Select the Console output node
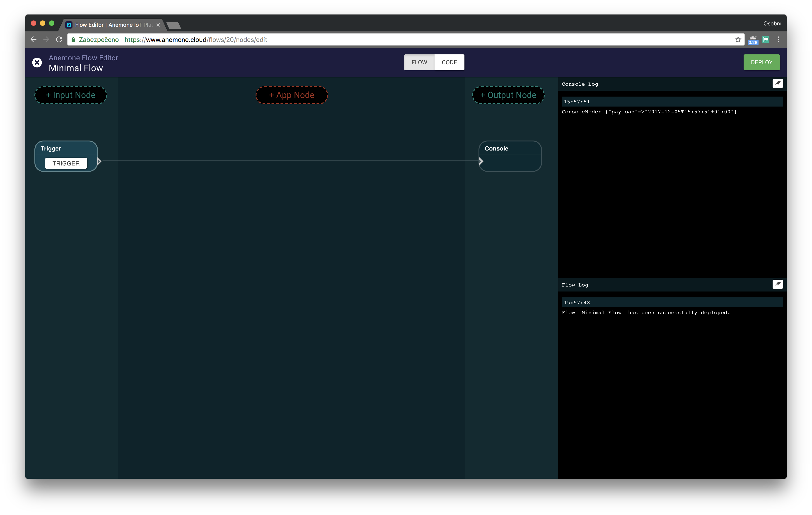The width and height of the screenshot is (812, 515). click(510, 156)
